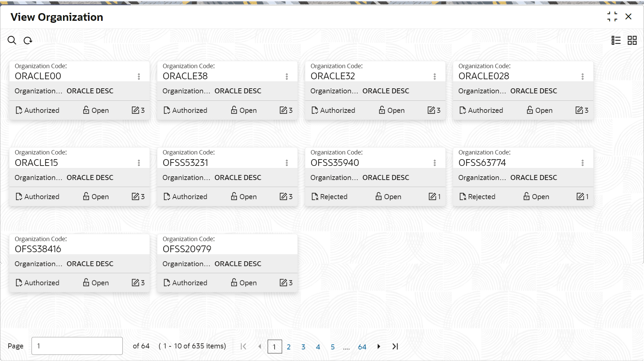Click modification count icon on OFSS53231 card
The width and height of the screenshot is (644, 361).
point(283,196)
